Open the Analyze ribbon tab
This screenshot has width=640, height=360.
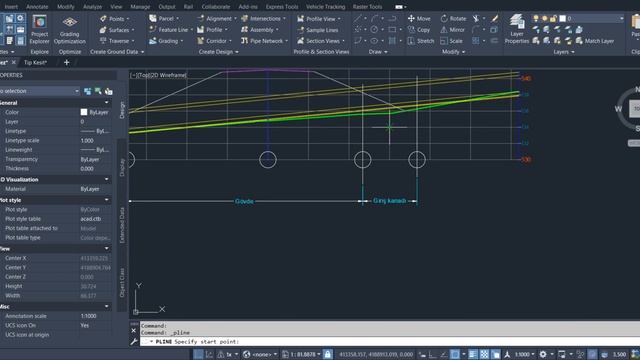click(x=92, y=7)
